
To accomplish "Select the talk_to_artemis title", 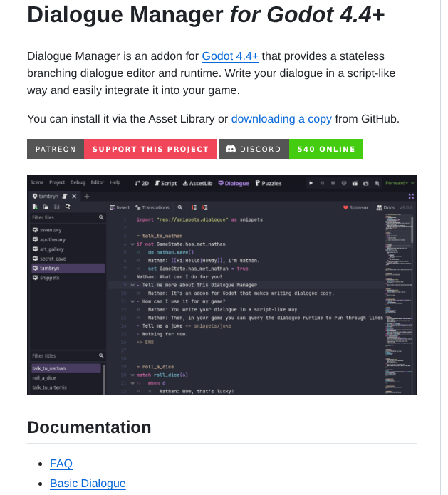I will 66,387.
